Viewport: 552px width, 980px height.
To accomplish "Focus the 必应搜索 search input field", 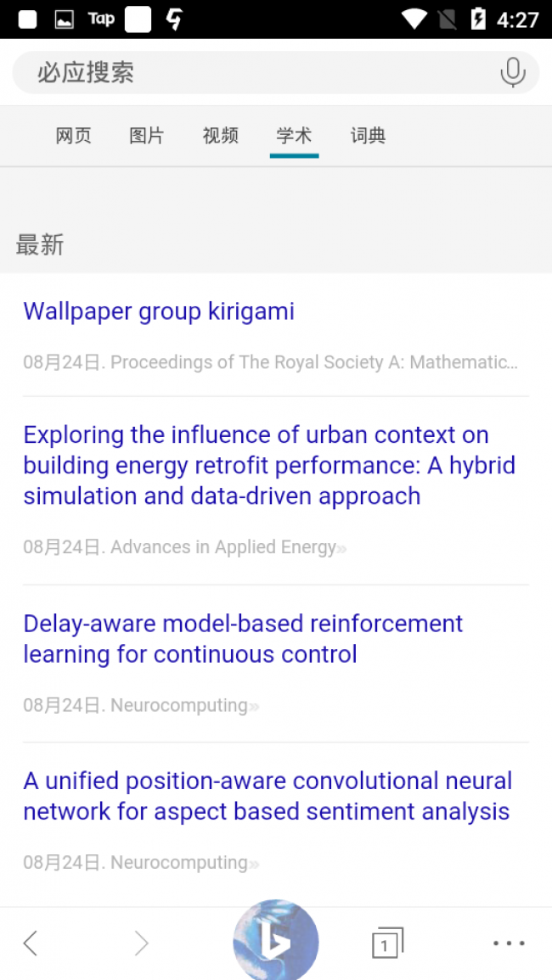I will [255, 73].
